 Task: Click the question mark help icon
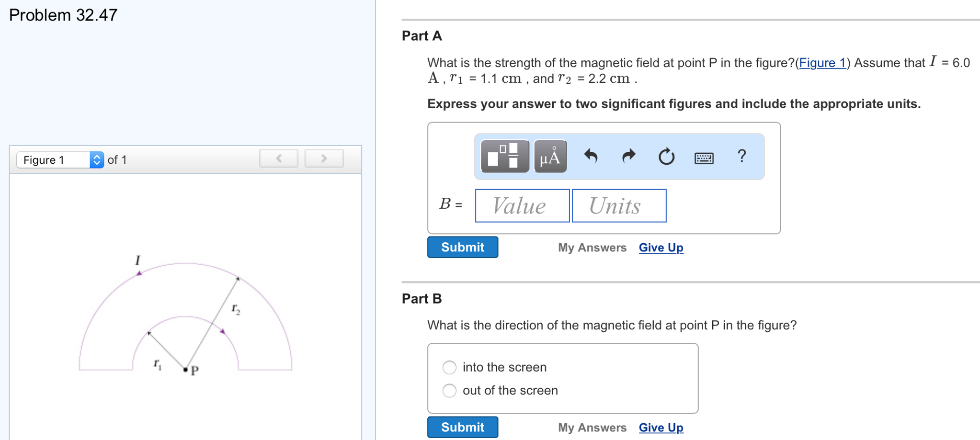click(742, 156)
